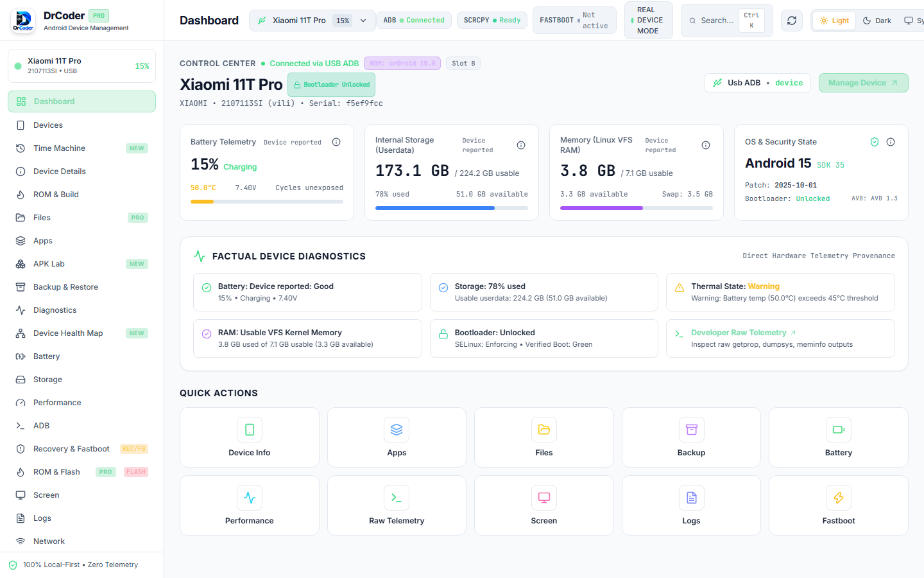The height and width of the screenshot is (578, 924).
Task: Click the Apps quick action layers icon
Action: (x=397, y=430)
